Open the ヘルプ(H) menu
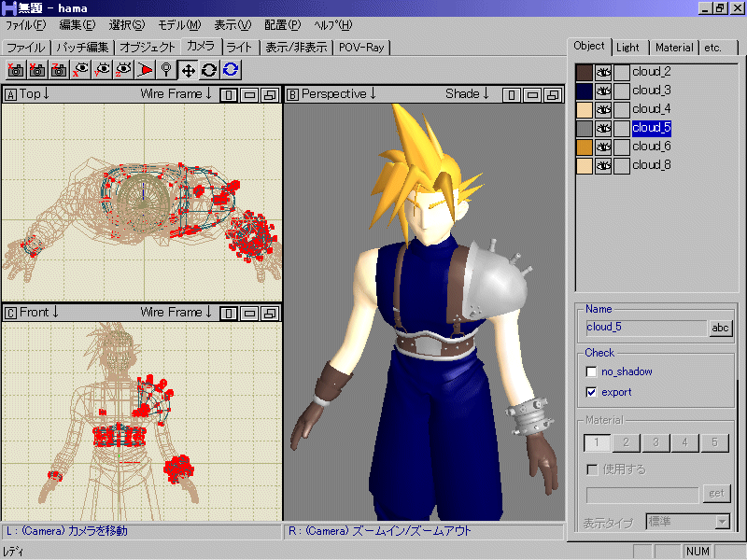 coord(333,25)
